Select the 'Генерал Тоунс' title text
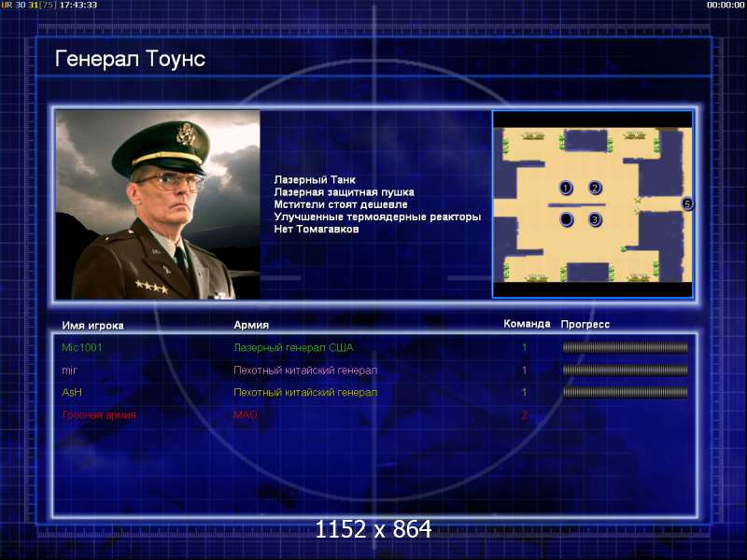 (x=130, y=59)
